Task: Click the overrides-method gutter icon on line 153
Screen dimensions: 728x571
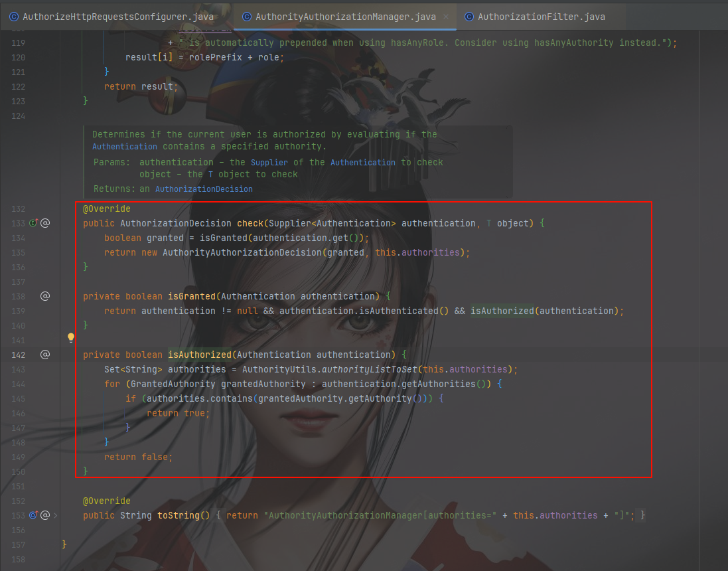Action: point(34,515)
